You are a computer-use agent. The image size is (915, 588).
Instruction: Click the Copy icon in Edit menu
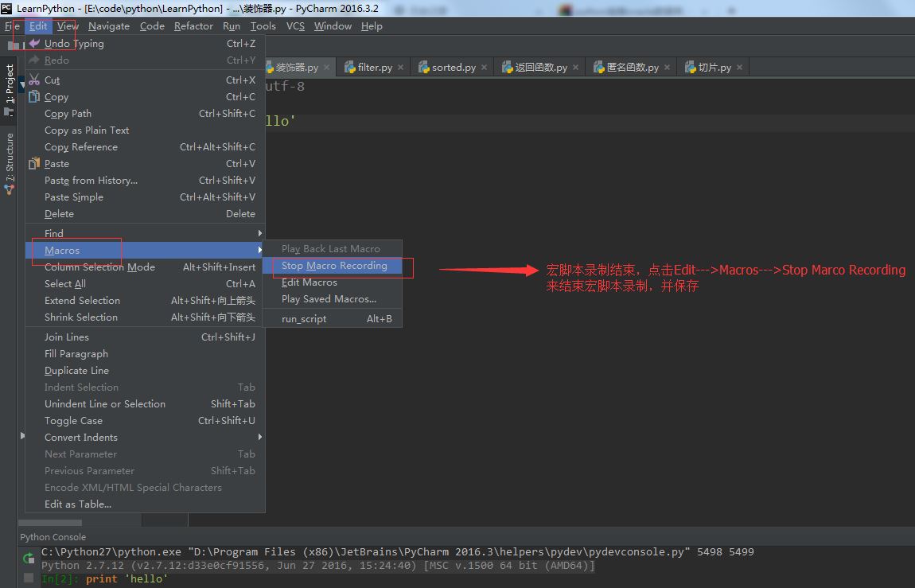click(34, 97)
